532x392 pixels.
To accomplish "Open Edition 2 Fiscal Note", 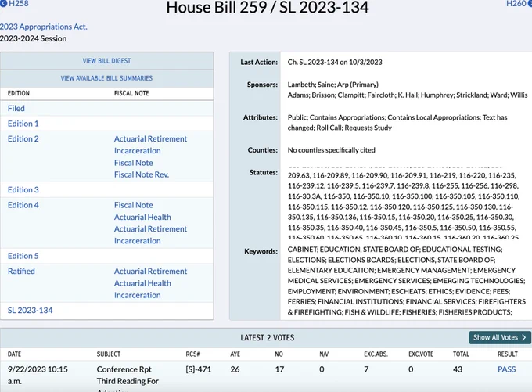I will click(x=133, y=163).
